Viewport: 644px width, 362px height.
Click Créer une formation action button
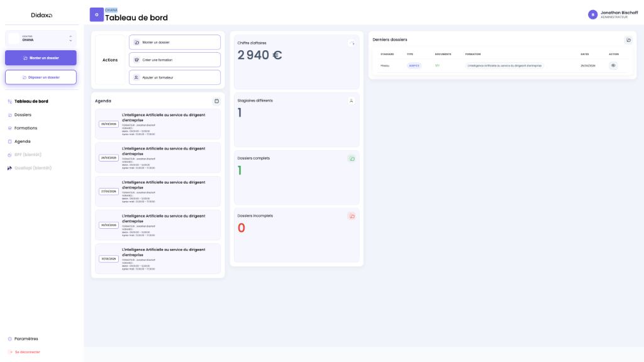coord(175,60)
